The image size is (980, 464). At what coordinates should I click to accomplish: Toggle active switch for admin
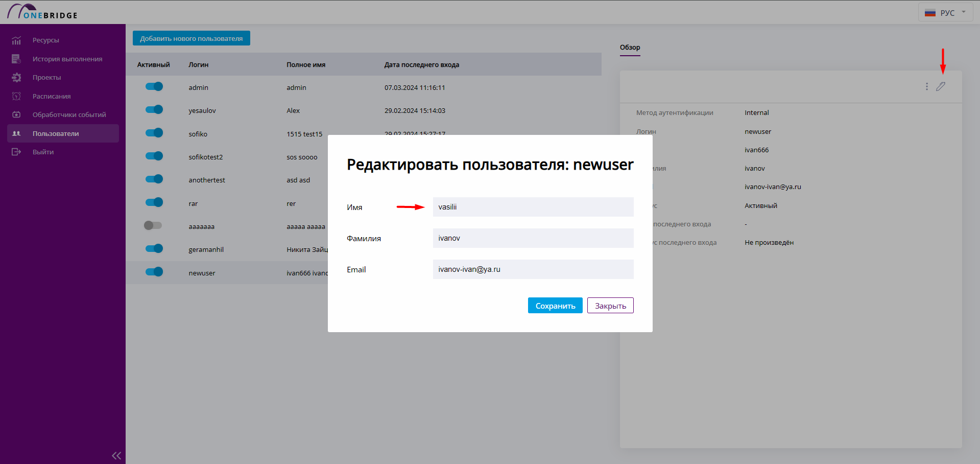pos(154,86)
